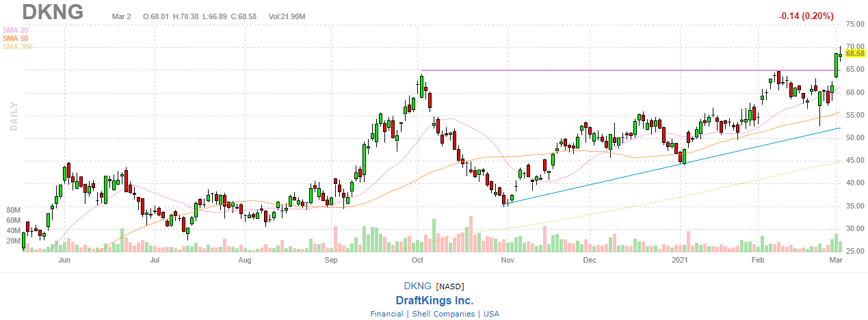Screen dimensions: 868x320
Task: Click the Jun month axis label
Action: (x=65, y=261)
